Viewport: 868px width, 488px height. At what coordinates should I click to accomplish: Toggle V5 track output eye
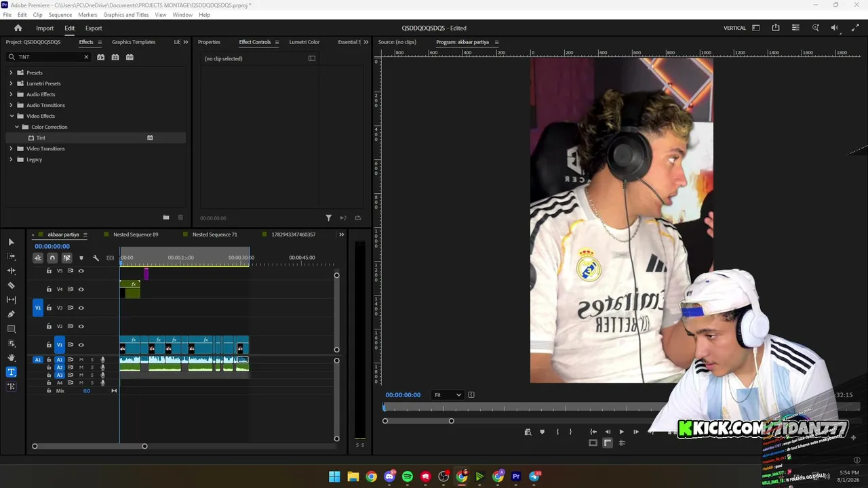pos(81,271)
